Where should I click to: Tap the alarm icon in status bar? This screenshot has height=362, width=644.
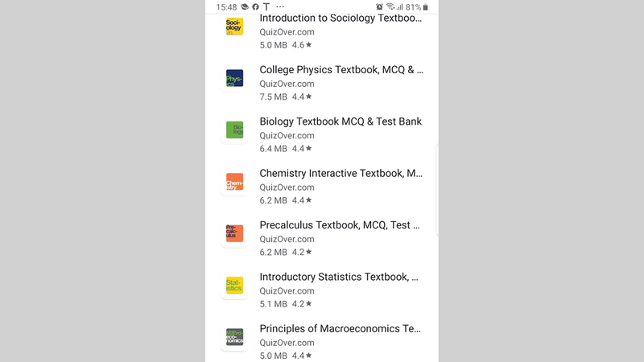click(379, 7)
